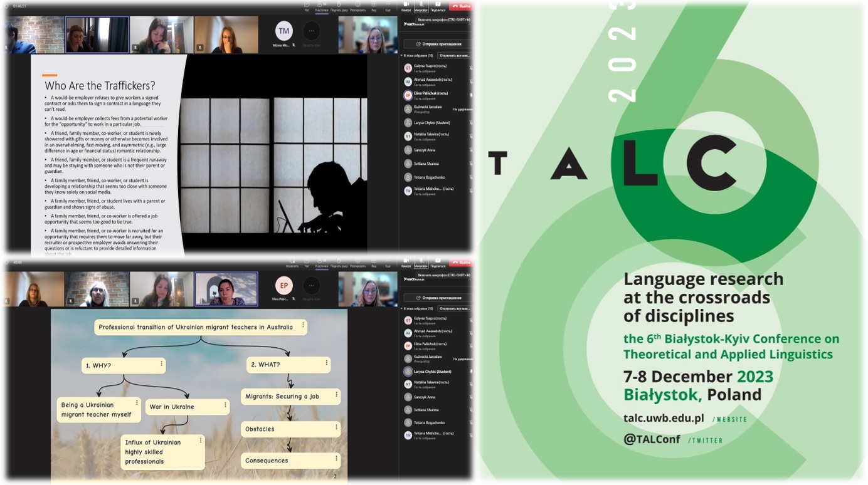This screenshot has width=868, height=485.
Task: Select Elina Palichuk in upper participants list
Action: click(x=430, y=95)
